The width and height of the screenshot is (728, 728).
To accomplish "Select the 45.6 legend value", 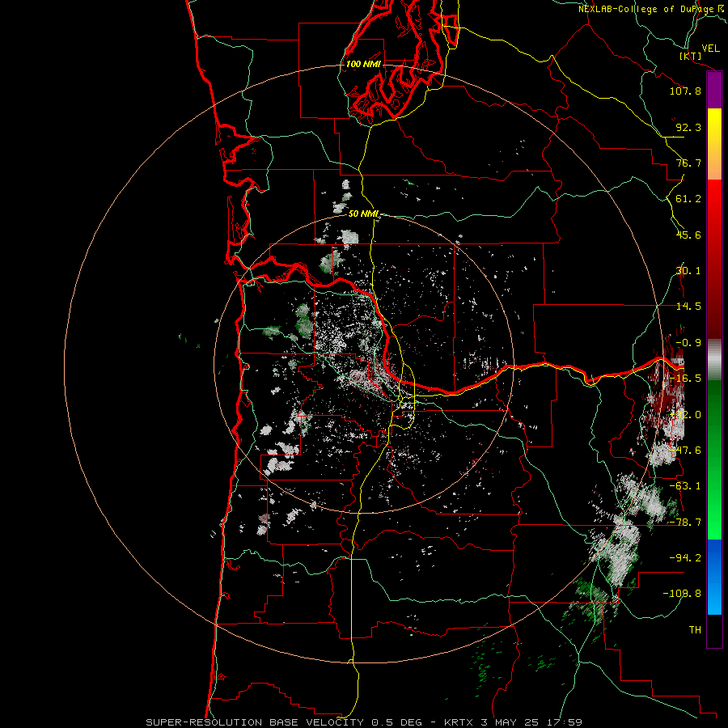I will [x=688, y=235].
